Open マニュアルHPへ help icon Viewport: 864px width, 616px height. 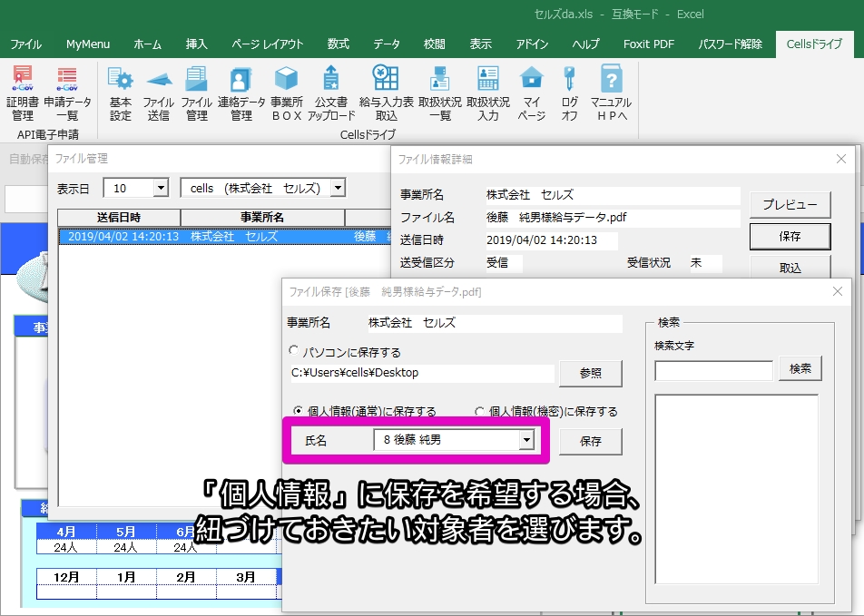[611, 93]
